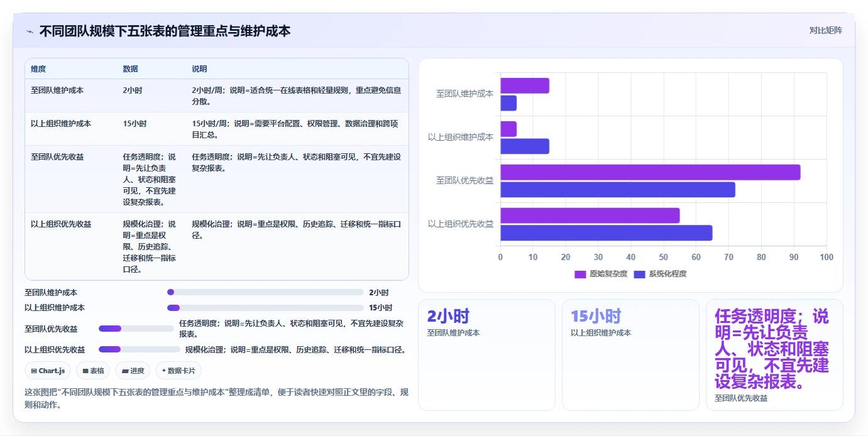Click the footer paragraph starting 这张图把
The width and height of the screenshot is (868, 436).
(216, 398)
